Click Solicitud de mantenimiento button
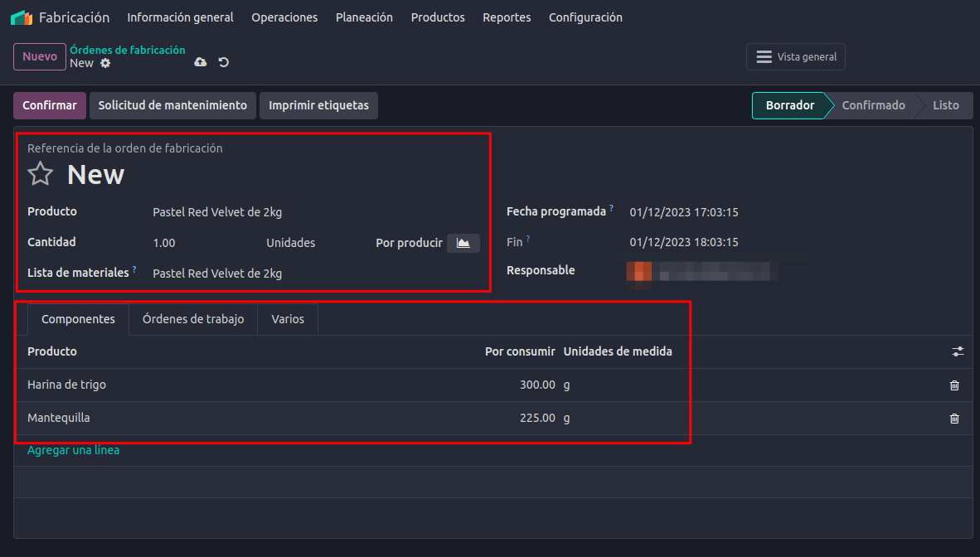980x557 pixels. click(172, 105)
